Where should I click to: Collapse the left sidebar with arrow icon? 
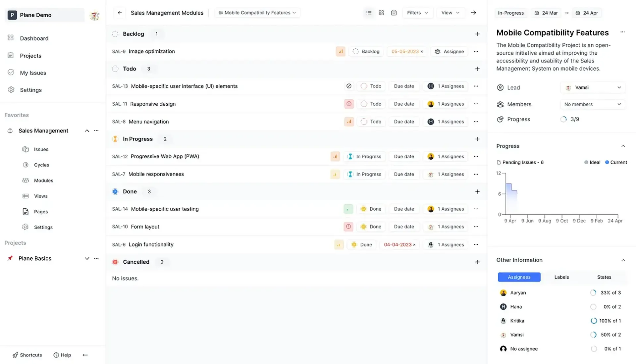point(85,355)
